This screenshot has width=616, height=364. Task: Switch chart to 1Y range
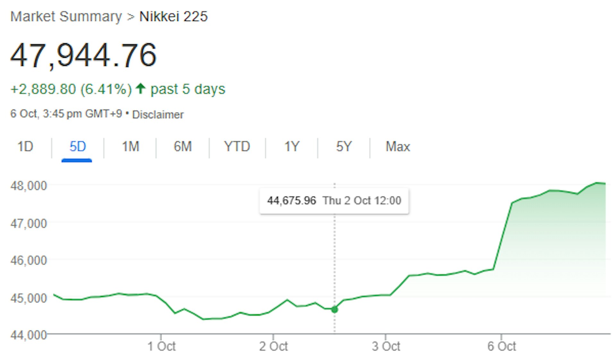click(292, 147)
